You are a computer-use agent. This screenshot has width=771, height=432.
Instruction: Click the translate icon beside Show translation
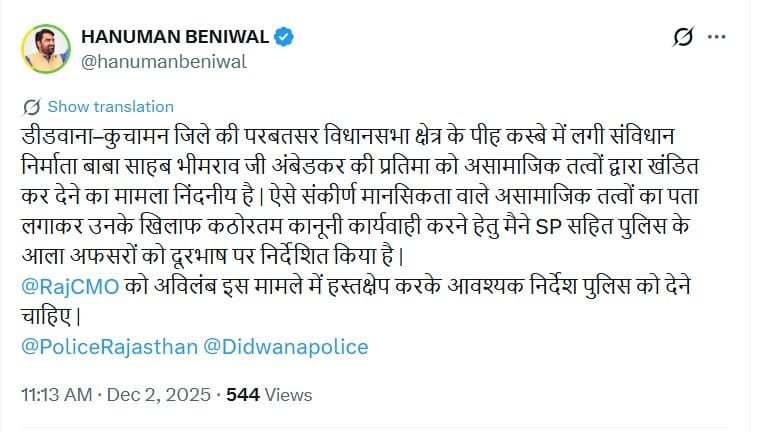point(31,106)
